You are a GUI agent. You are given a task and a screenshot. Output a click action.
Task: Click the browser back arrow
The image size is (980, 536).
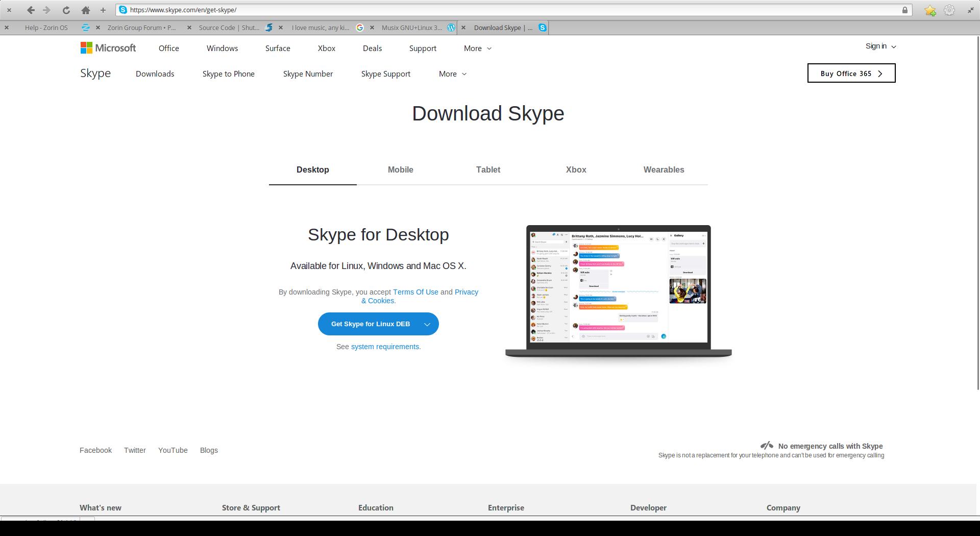pos(31,10)
